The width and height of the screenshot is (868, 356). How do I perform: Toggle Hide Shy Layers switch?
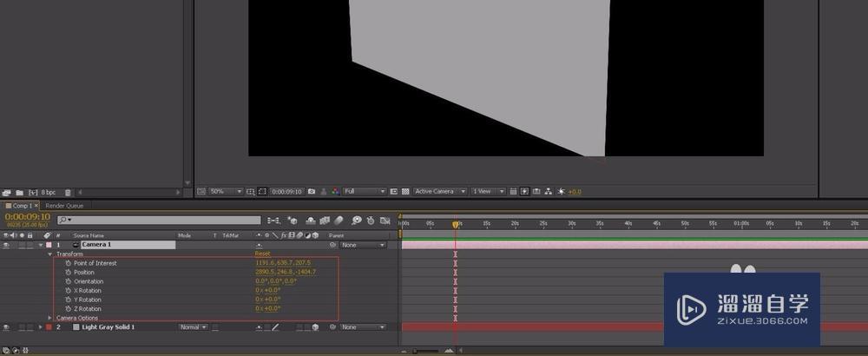(311, 221)
